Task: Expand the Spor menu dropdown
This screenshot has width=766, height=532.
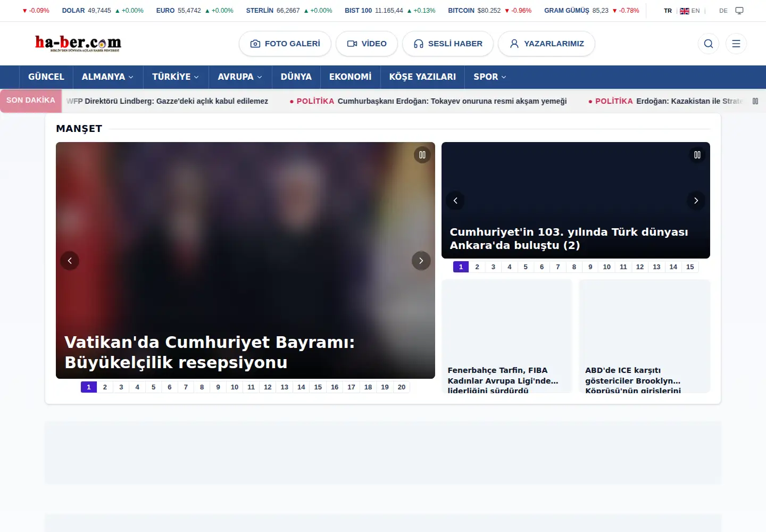Action: [490, 77]
